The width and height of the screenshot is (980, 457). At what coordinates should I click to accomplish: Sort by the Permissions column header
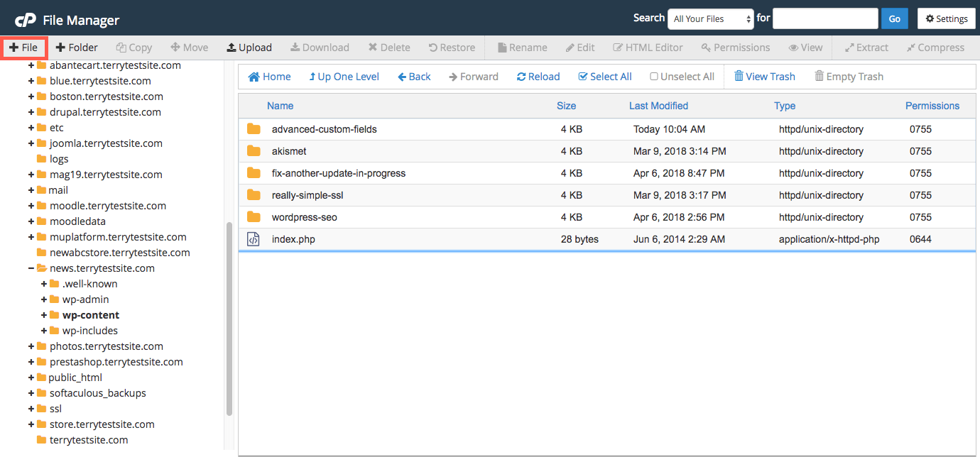click(x=932, y=106)
